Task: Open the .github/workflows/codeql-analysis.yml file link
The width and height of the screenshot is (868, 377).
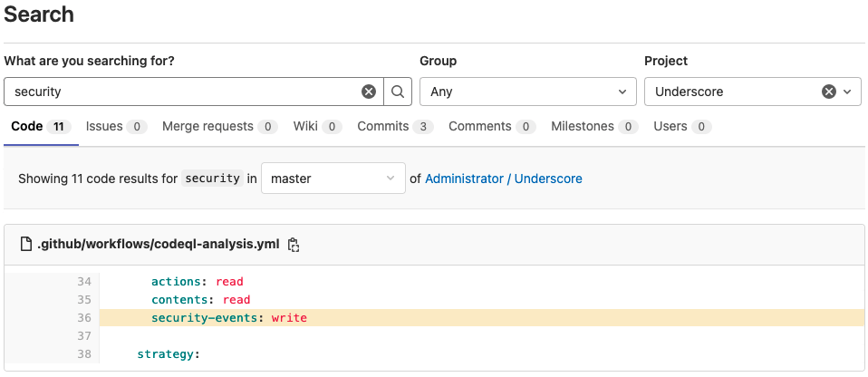Action: coord(158,245)
